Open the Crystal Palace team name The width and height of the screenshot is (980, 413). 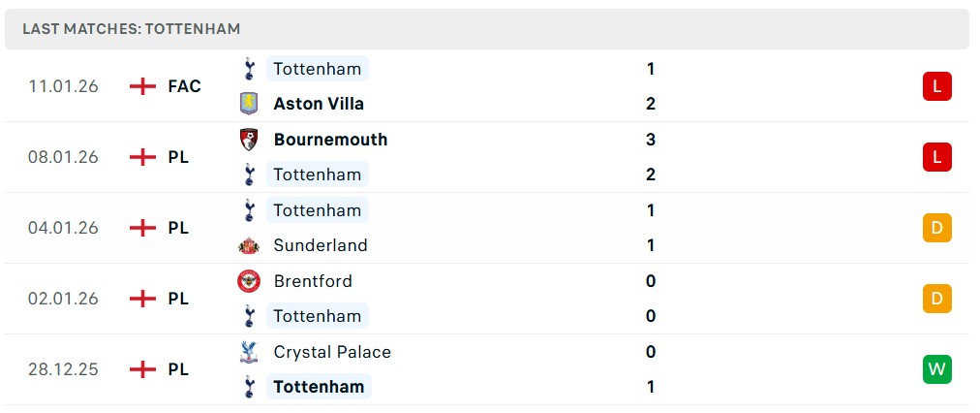click(332, 352)
